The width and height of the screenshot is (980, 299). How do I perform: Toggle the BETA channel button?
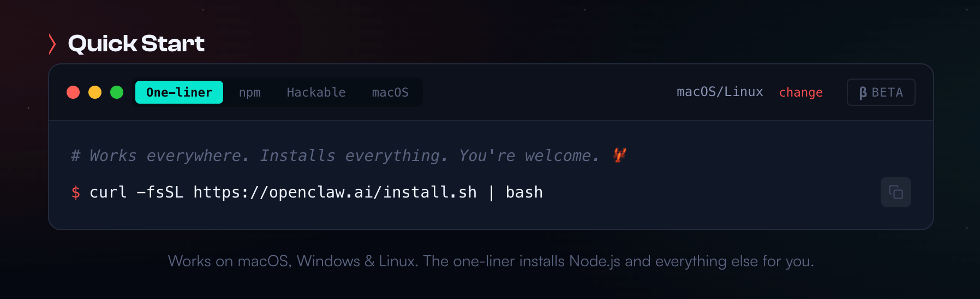(x=881, y=92)
